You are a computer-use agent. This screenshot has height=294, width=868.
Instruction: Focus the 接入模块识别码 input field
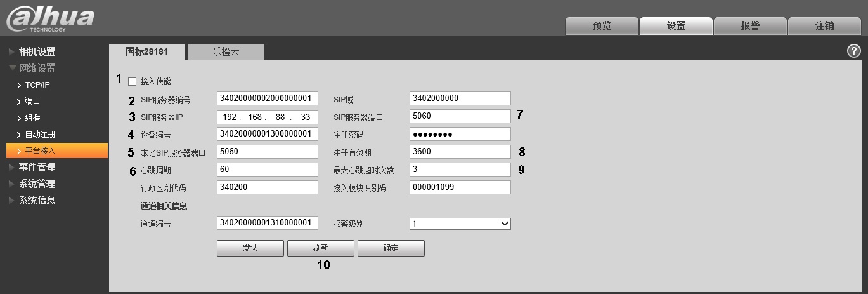point(460,187)
